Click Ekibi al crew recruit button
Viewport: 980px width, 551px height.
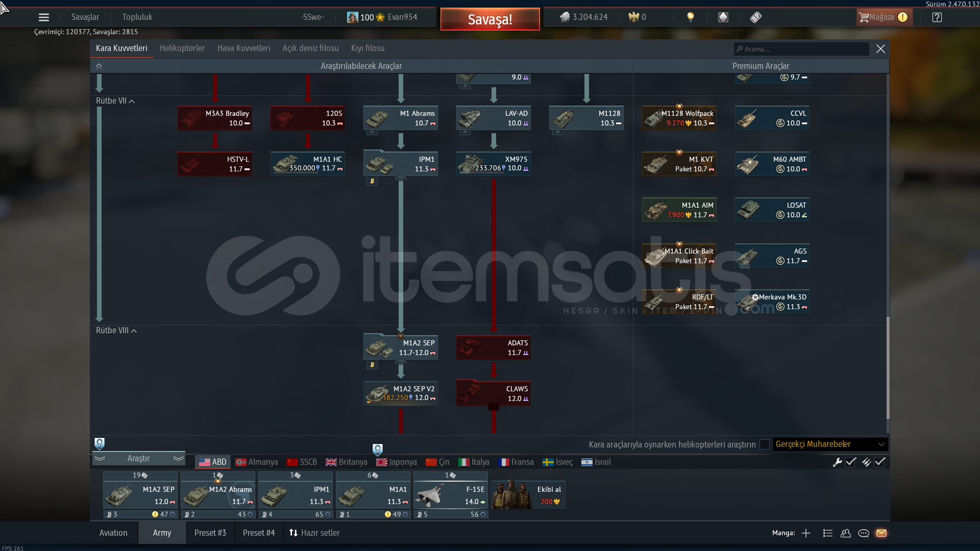click(x=528, y=495)
